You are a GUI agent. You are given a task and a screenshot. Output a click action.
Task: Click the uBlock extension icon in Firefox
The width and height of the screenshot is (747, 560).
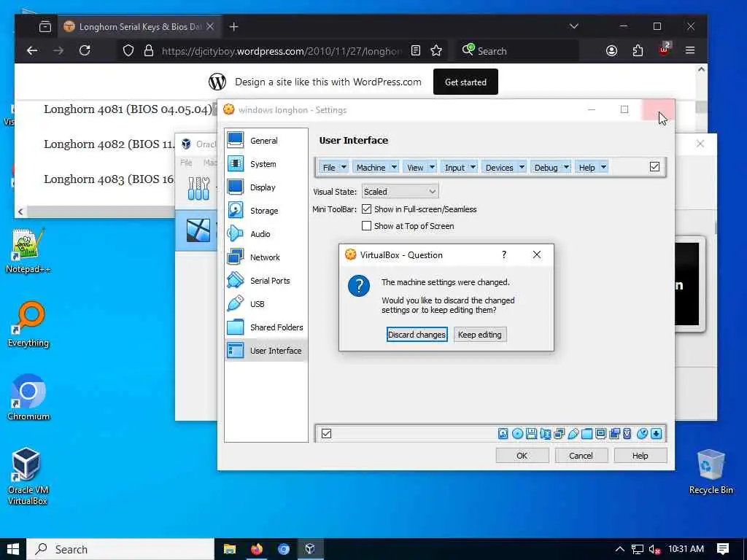(x=664, y=50)
